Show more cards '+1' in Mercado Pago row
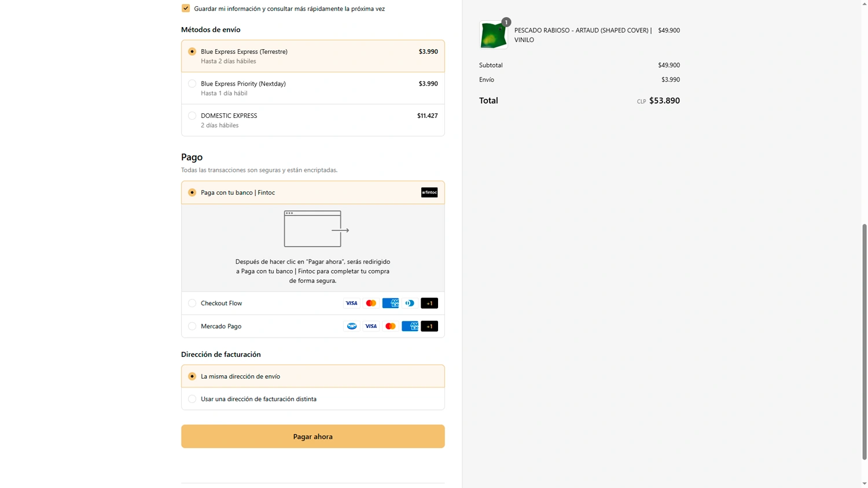The width and height of the screenshot is (868, 488). [429, 326]
